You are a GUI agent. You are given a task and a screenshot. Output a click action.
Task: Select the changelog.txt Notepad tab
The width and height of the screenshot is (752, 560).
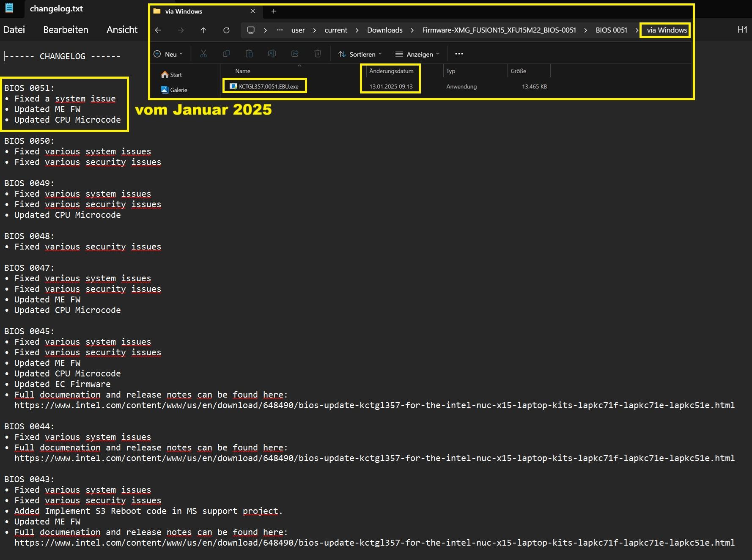click(56, 8)
